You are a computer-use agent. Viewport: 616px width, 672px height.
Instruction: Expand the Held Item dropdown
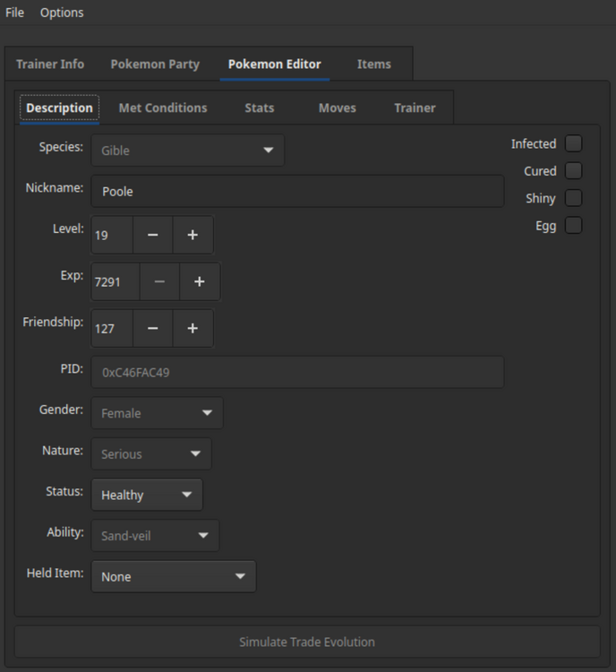174,577
